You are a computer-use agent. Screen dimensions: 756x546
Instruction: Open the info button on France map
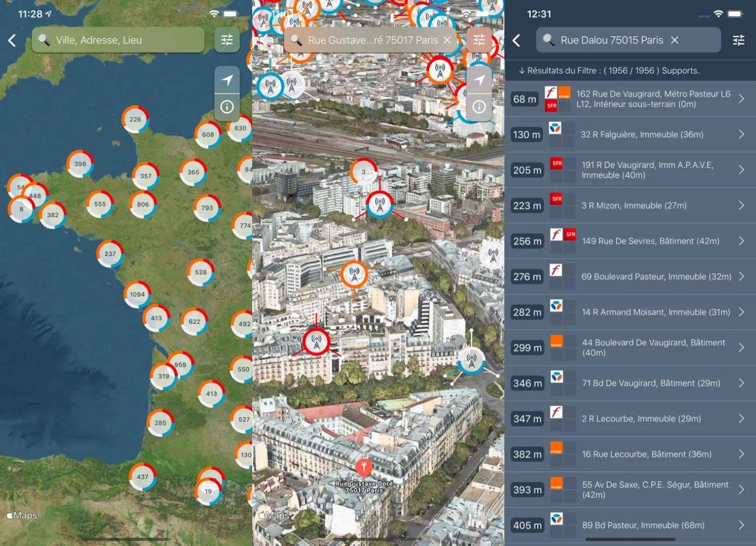click(227, 107)
